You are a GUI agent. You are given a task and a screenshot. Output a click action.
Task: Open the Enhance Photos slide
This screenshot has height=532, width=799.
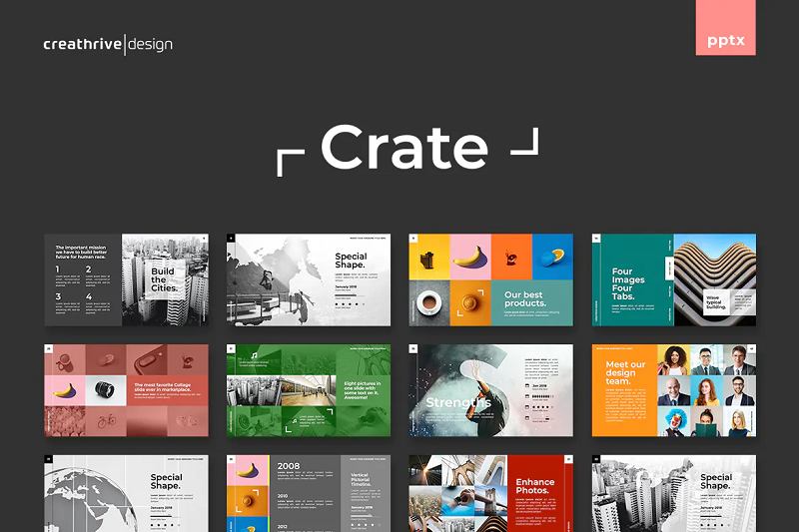(x=490, y=493)
